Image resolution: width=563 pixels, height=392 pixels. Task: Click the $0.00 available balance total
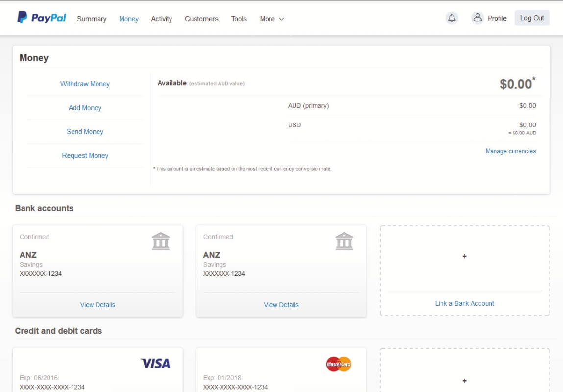coord(517,84)
